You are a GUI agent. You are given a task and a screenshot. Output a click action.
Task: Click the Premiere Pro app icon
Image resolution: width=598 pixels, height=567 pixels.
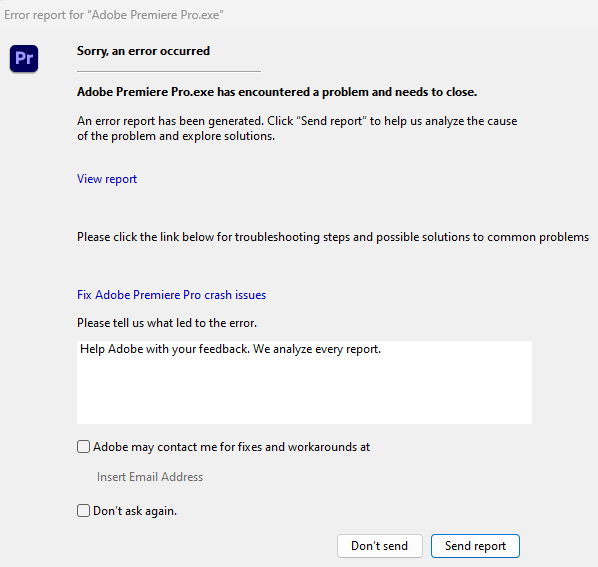pos(24,58)
